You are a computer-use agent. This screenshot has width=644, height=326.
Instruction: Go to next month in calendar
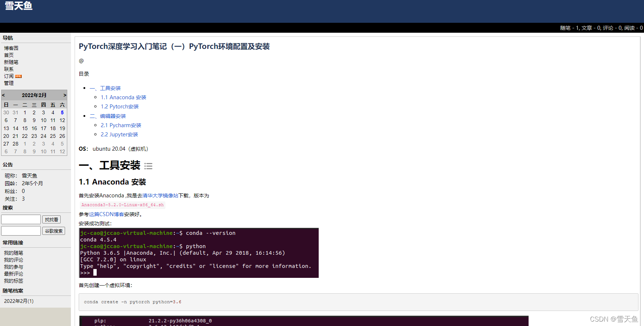[x=65, y=95]
